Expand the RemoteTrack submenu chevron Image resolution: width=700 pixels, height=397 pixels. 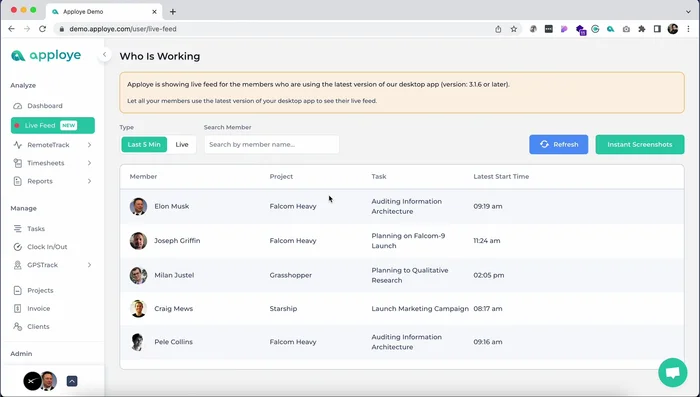(x=89, y=145)
